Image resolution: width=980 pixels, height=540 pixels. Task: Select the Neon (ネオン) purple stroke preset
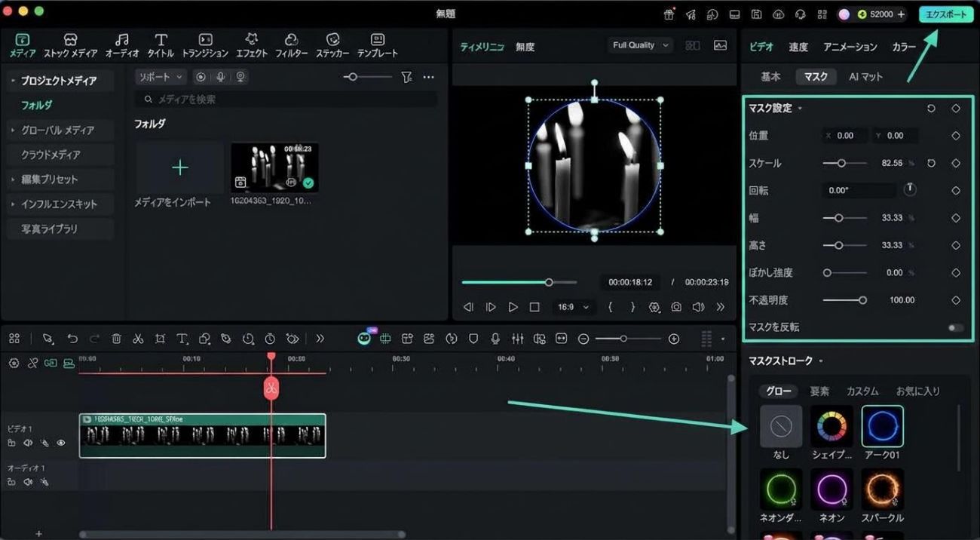click(x=831, y=489)
